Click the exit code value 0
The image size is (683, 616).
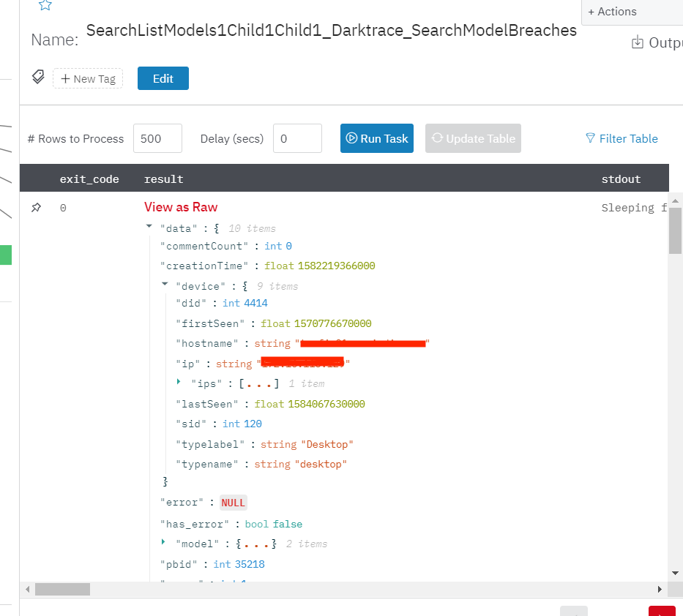point(63,208)
